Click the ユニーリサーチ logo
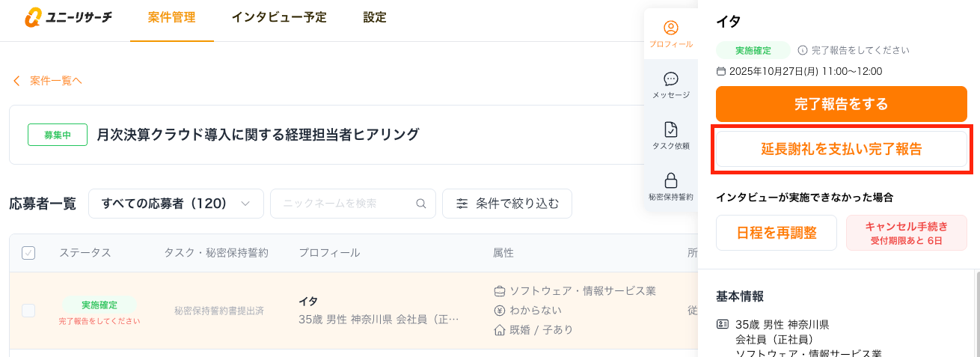Viewport: 980px width, 357px height. click(68, 17)
